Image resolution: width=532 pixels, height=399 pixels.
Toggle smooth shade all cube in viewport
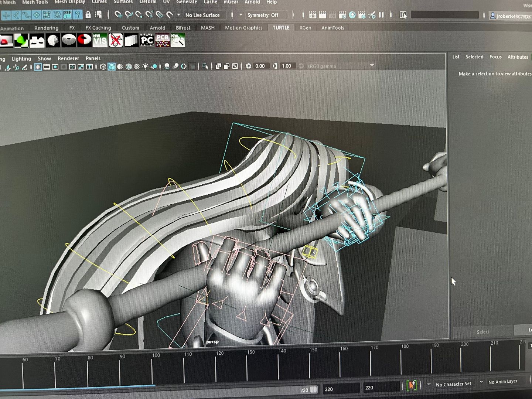[111, 67]
